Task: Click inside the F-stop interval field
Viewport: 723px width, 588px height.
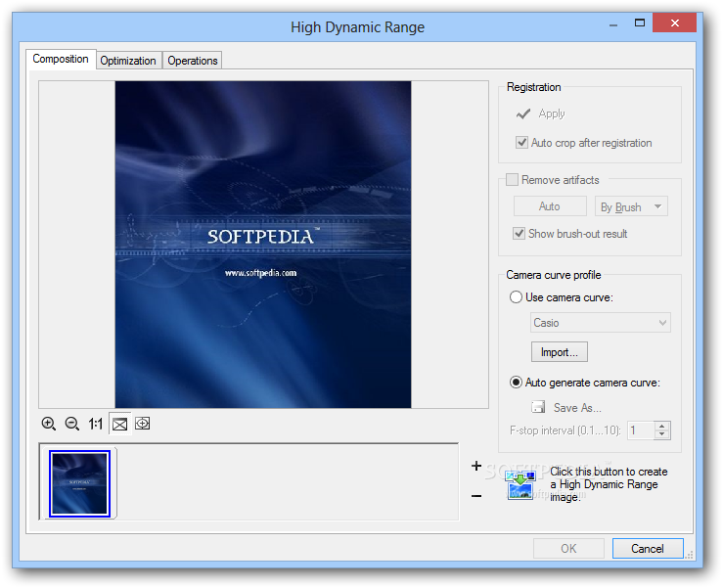Action: pyautogui.click(x=641, y=430)
